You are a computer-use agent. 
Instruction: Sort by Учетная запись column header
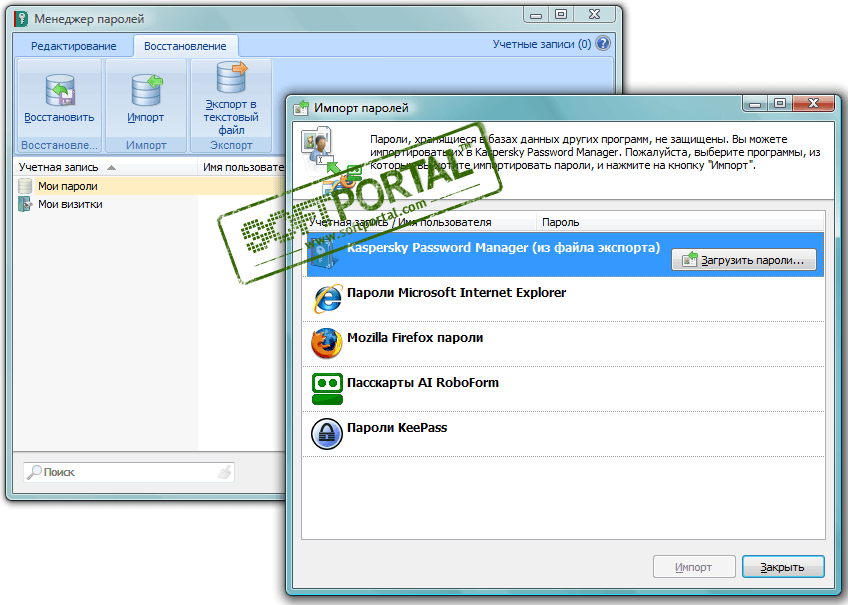coord(106,167)
